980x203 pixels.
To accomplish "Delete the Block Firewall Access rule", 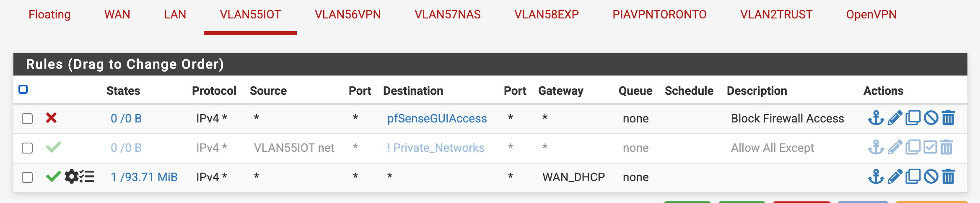I will click(948, 118).
